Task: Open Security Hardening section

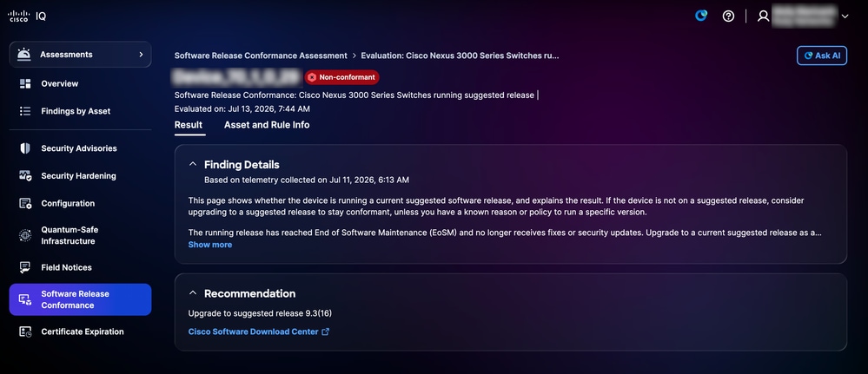Action: [x=78, y=176]
